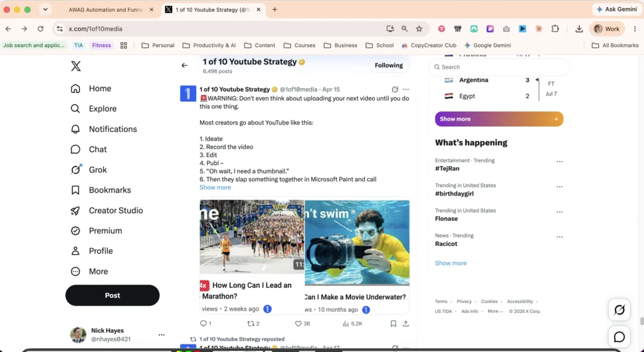Open a new browser tab
Viewport: 644px width, 352px height.
point(275,9)
